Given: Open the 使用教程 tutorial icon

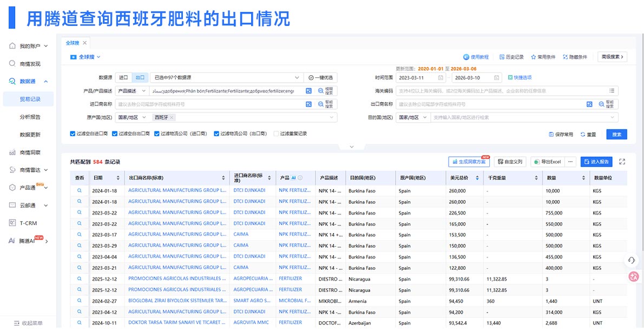Looking at the screenshot, I should click(466, 56).
